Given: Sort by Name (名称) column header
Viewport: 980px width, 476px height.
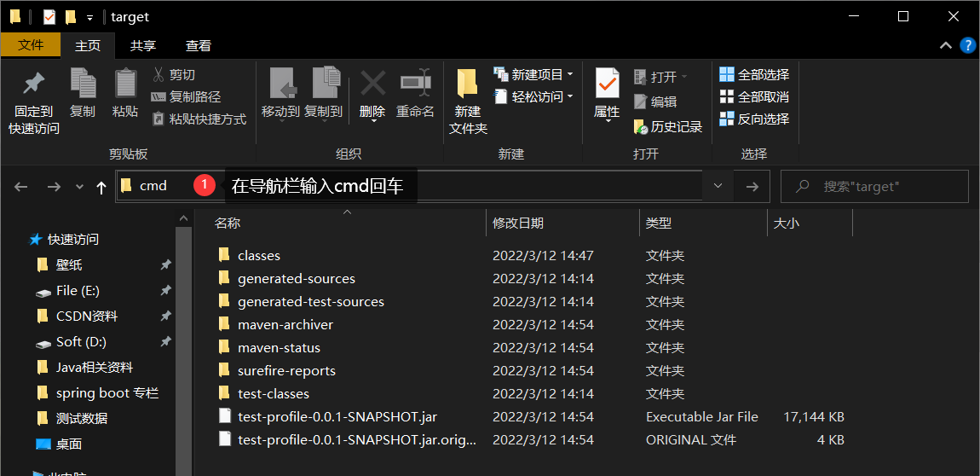Looking at the screenshot, I should (x=227, y=223).
